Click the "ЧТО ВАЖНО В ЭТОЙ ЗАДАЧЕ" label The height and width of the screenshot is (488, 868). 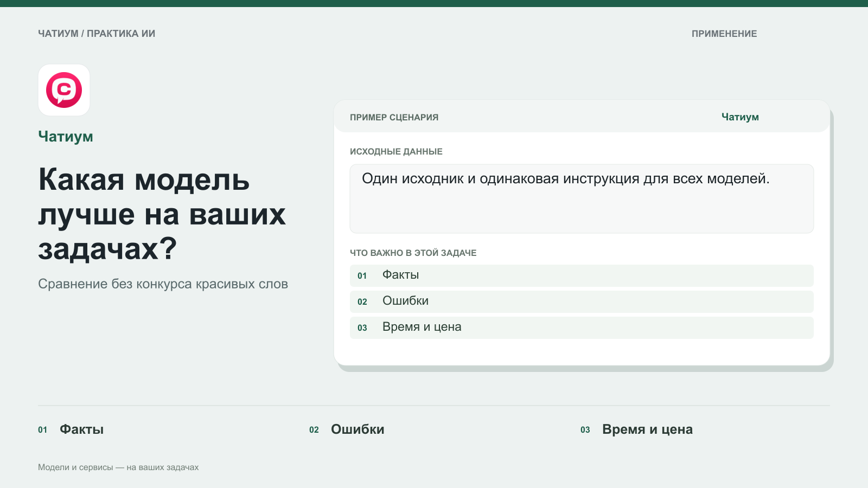[x=413, y=253]
